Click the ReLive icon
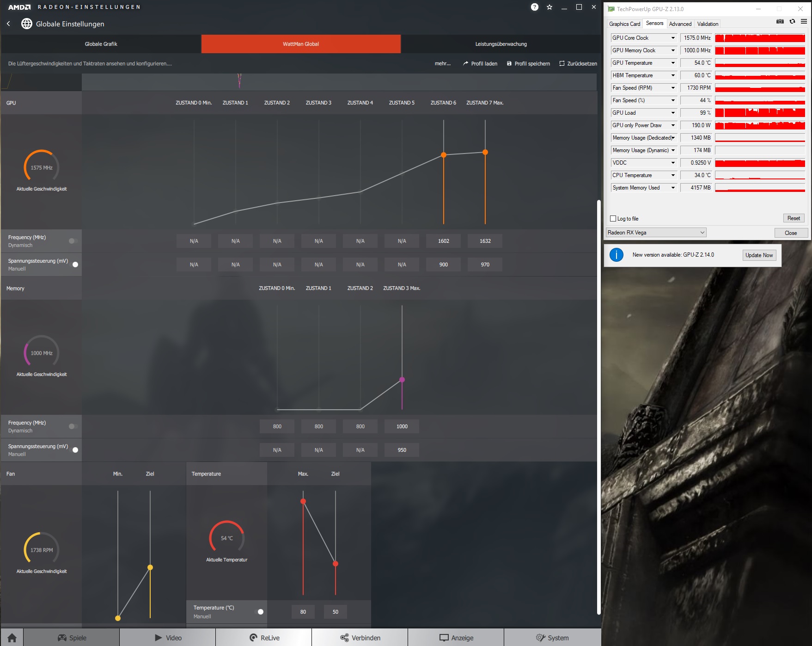 point(253,638)
